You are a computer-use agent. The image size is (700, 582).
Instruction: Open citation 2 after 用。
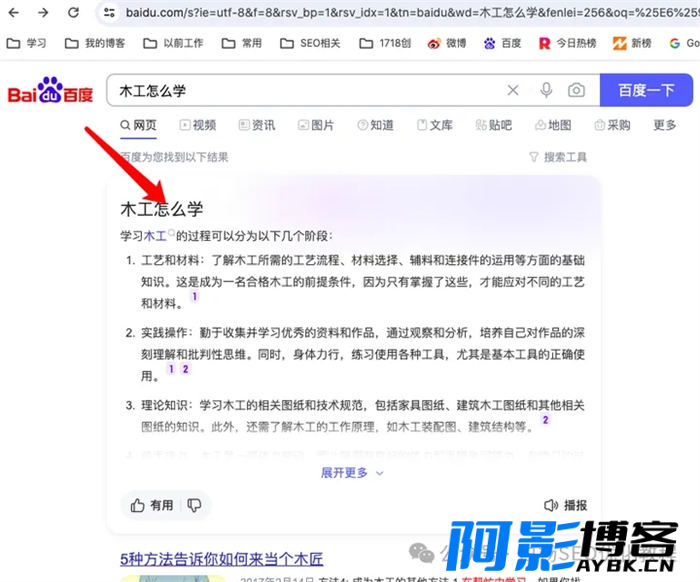click(186, 369)
